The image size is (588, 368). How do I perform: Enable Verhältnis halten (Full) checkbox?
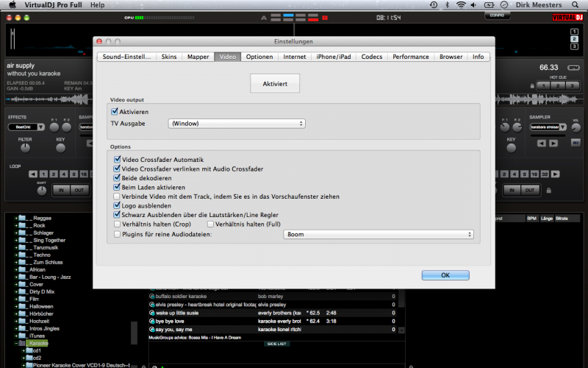point(210,224)
